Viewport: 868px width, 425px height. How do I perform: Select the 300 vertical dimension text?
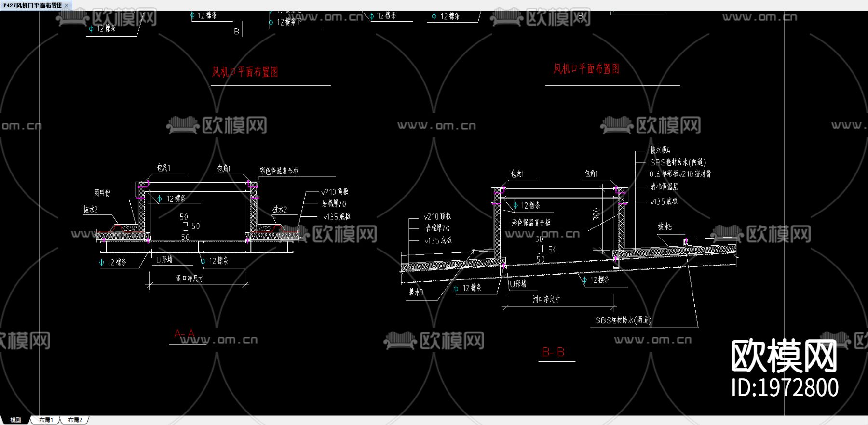597,214
